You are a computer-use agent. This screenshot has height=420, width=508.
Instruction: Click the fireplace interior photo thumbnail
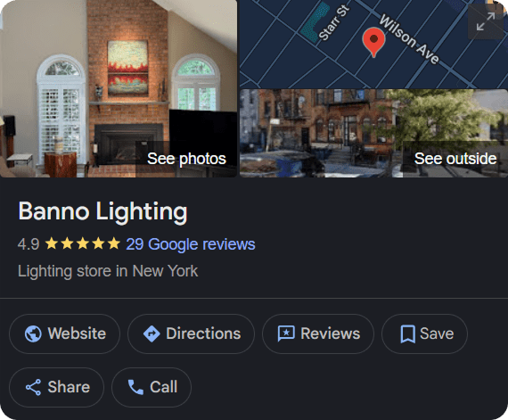click(x=119, y=88)
